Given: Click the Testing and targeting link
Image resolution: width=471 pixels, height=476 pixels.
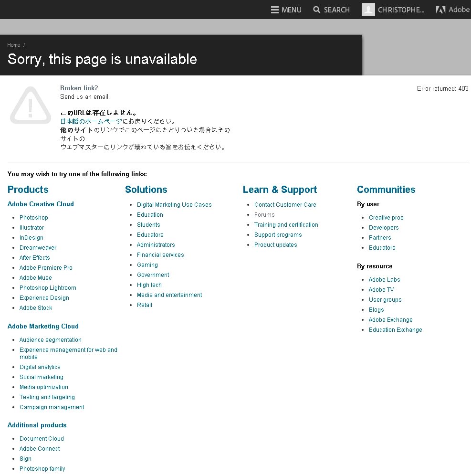Looking at the screenshot, I should coord(47,397).
